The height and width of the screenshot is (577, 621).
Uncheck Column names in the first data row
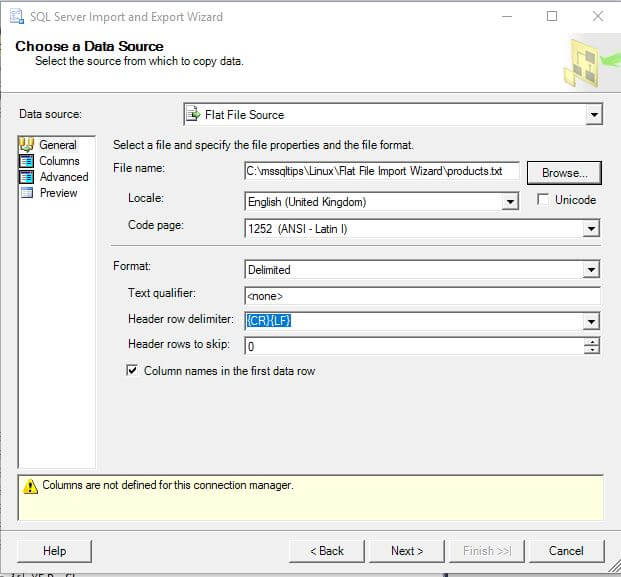132,371
